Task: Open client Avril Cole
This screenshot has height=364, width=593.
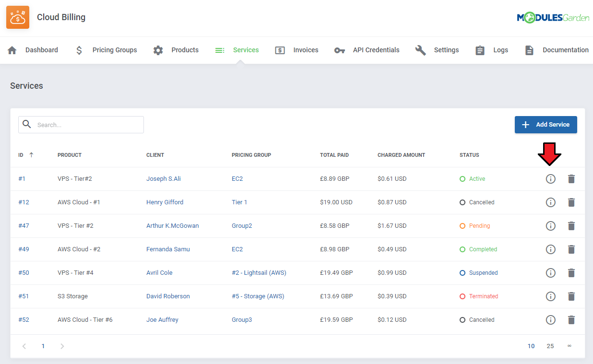Action: coord(159,273)
